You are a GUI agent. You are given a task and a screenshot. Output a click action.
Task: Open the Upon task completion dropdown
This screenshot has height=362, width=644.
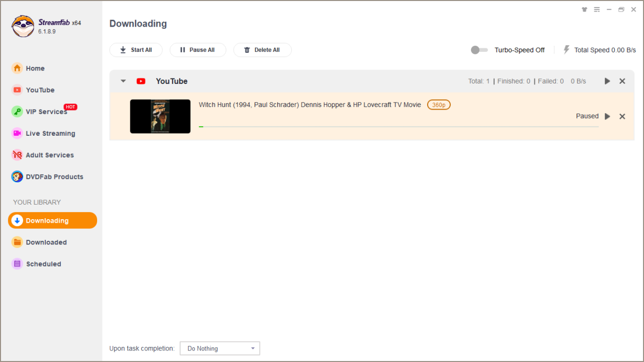(x=220, y=348)
